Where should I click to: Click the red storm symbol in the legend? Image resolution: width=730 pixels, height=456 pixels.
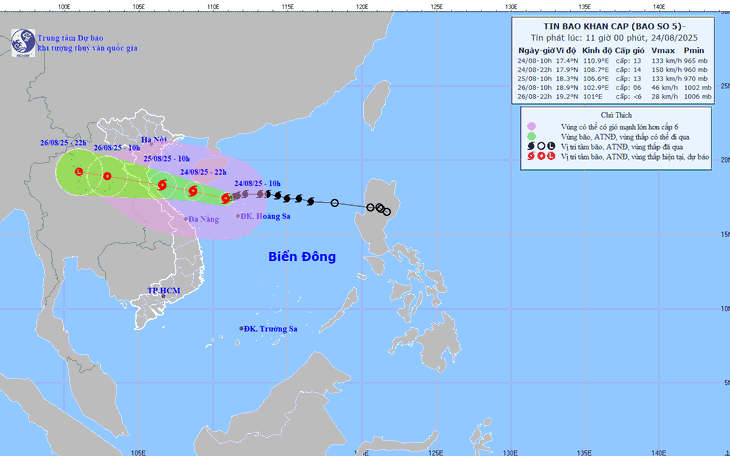click(531, 156)
